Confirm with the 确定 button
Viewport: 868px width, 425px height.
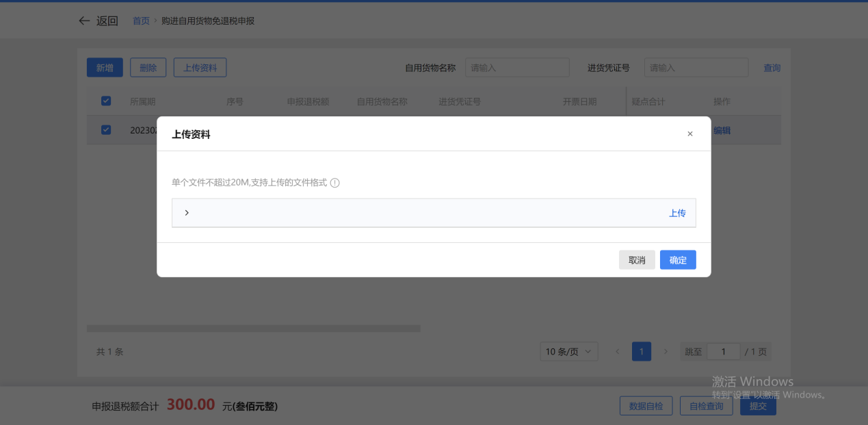677,260
